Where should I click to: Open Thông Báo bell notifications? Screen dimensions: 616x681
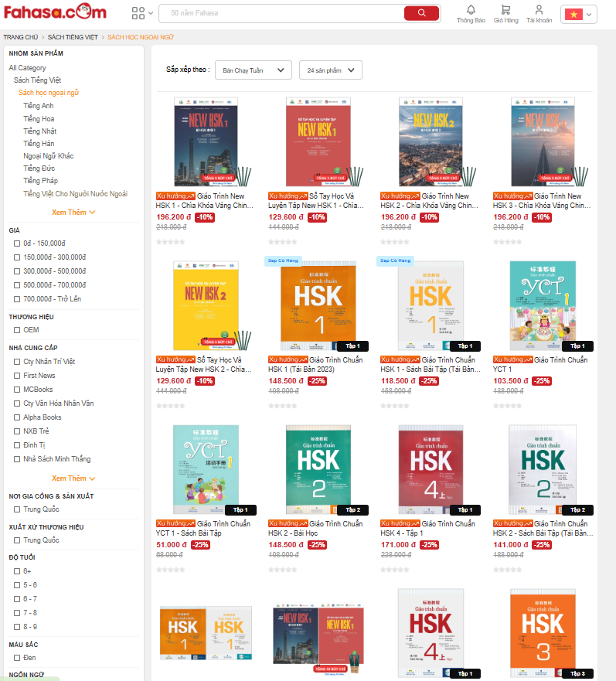click(x=471, y=14)
